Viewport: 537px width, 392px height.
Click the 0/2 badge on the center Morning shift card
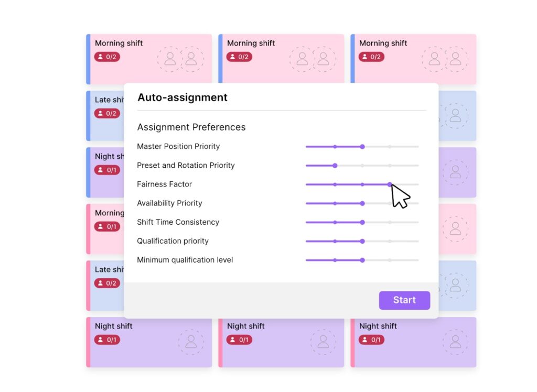point(239,57)
